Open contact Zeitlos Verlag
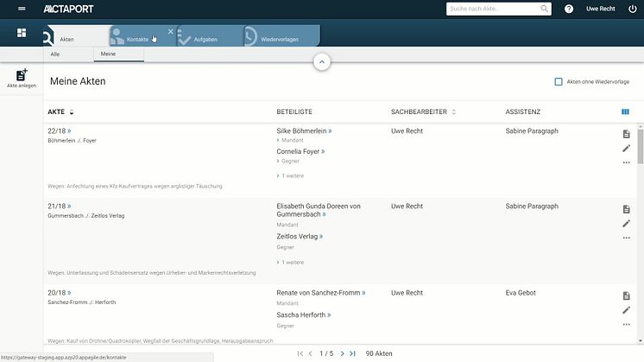This screenshot has height=362, width=644. point(300,237)
